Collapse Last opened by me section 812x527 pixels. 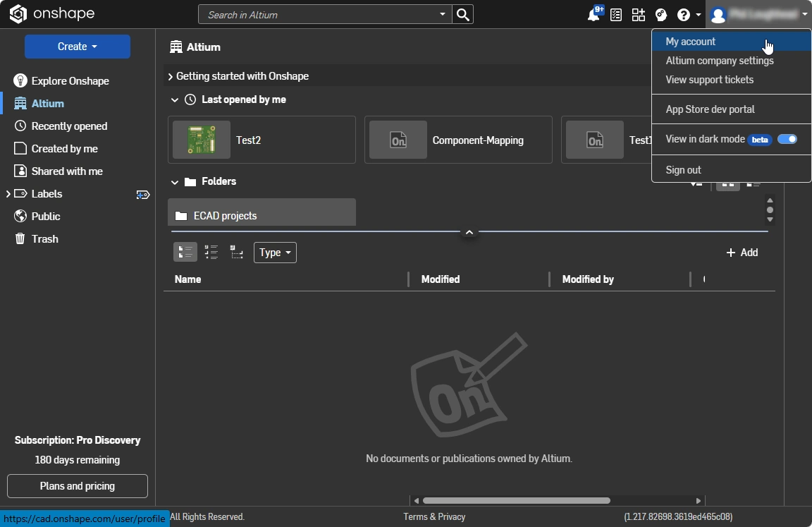[x=175, y=100]
